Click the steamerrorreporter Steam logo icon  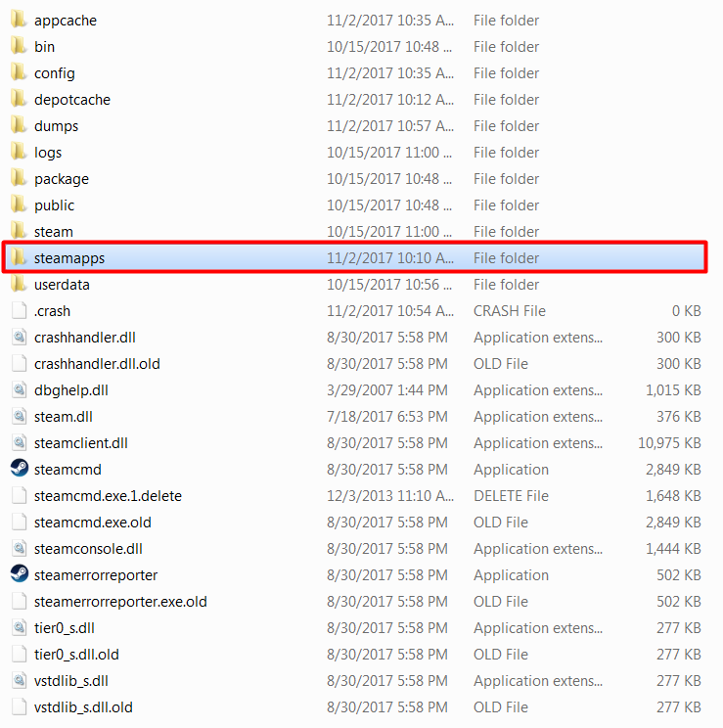(x=19, y=573)
